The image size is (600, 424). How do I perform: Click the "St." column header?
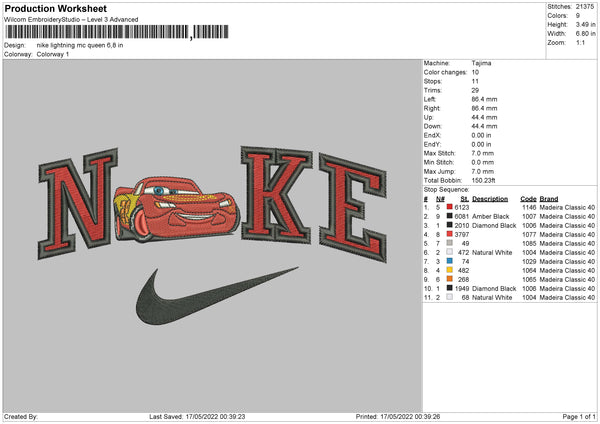click(465, 199)
